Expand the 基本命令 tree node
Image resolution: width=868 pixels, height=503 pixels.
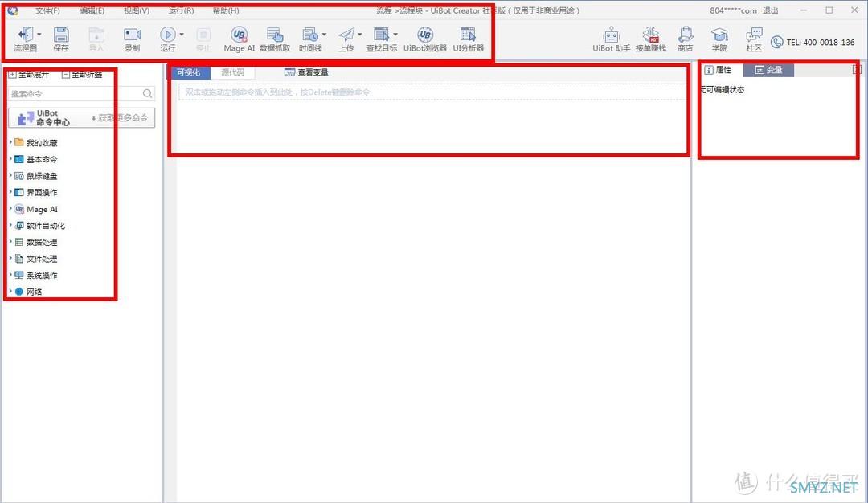point(11,159)
